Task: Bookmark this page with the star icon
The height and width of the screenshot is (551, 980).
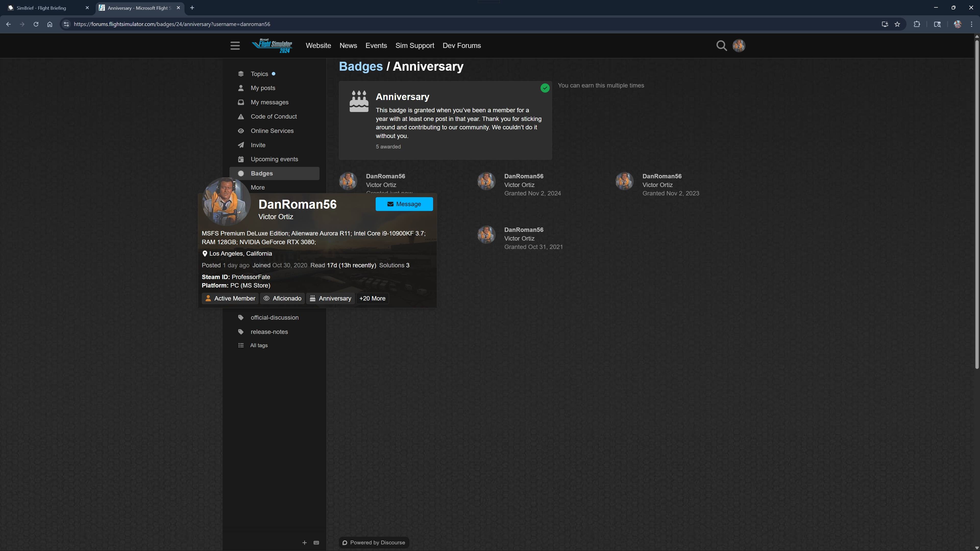Action: pos(898,24)
